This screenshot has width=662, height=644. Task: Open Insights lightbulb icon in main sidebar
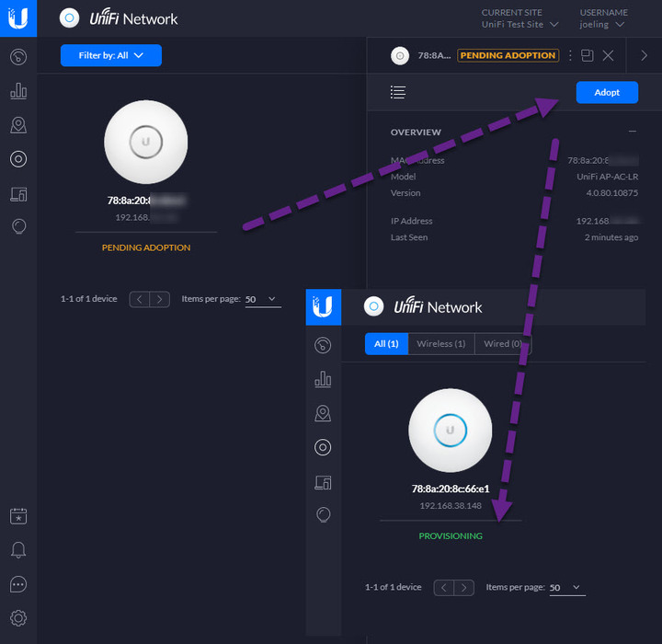tap(18, 227)
